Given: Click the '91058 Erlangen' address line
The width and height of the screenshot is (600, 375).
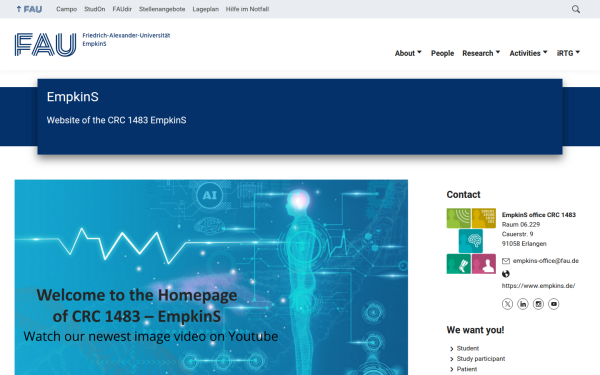Looking at the screenshot, I should coord(524,244).
